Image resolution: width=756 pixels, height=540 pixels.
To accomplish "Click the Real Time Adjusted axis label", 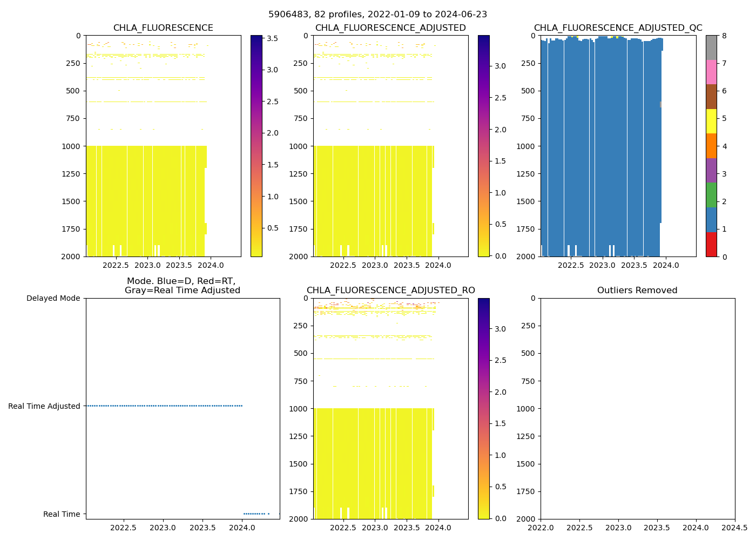I will tap(44, 406).
